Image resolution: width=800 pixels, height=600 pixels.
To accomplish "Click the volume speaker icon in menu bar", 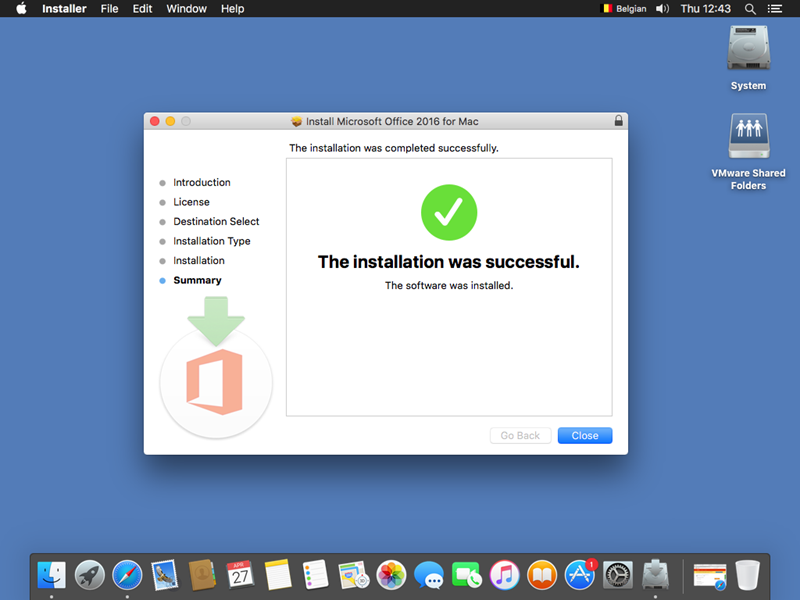I will pyautogui.click(x=662, y=9).
